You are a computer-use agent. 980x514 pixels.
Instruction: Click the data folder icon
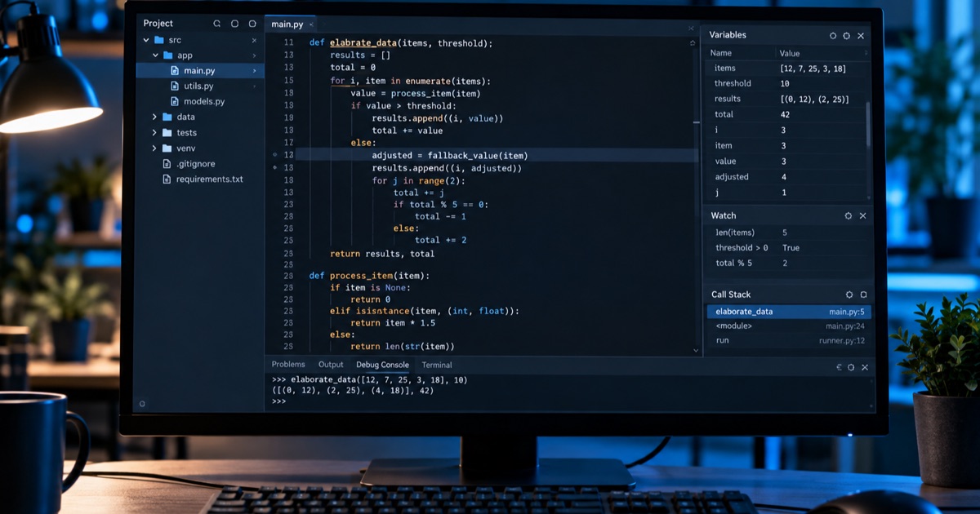pyautogui.click(x=167, y=117)
